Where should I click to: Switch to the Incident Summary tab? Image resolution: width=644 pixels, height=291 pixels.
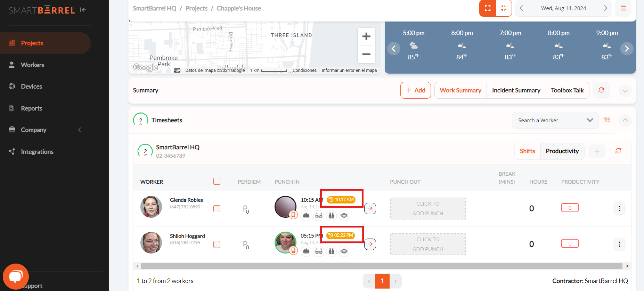tap(516, 90)
